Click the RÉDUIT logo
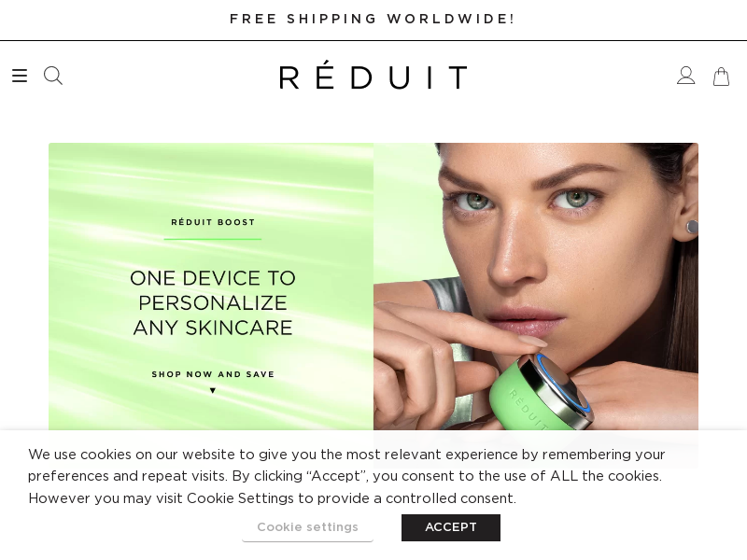This screenshot has width=747, height=560. pyautogui.click(x=373, y=76)
